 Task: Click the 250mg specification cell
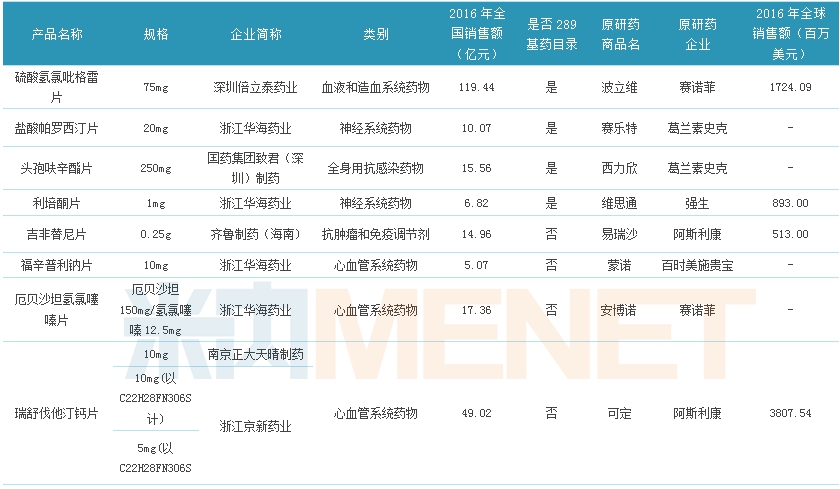coord(156,169)
